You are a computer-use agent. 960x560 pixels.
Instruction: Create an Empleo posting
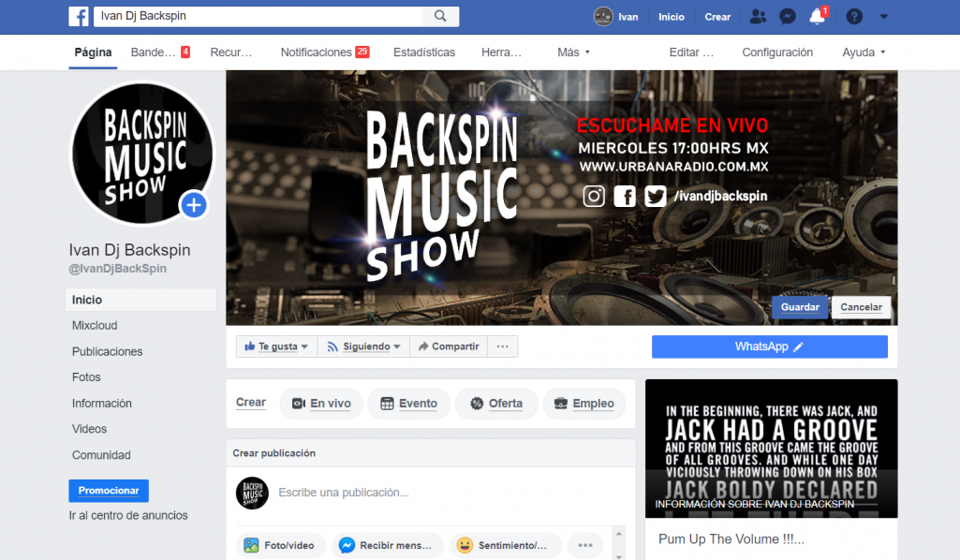pos(584,404)
